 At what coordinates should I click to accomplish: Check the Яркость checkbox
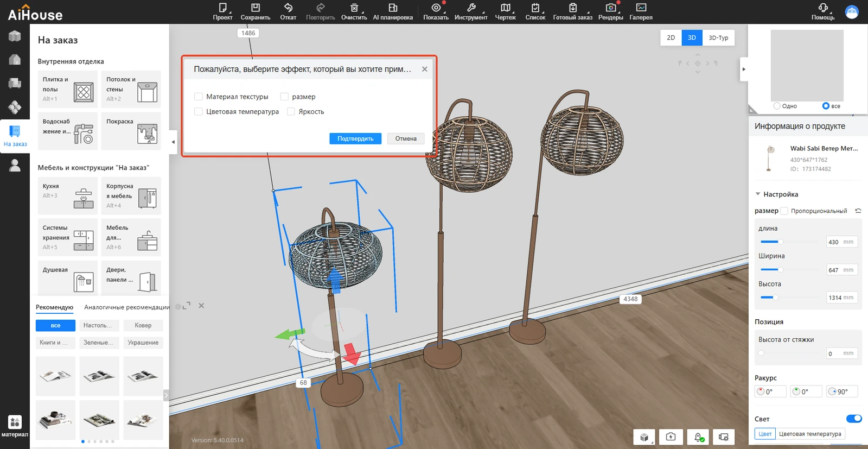coord(291,112)
